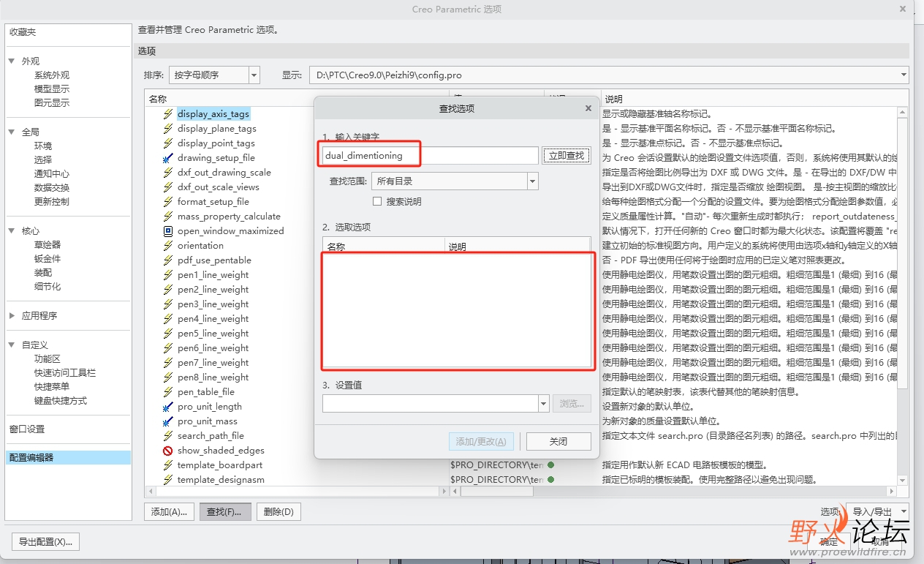Image resolution: width=924 pixels, height=564 pixels.
Task: Select 快速访问工具栏 in the tree
Action: point(65,373)
